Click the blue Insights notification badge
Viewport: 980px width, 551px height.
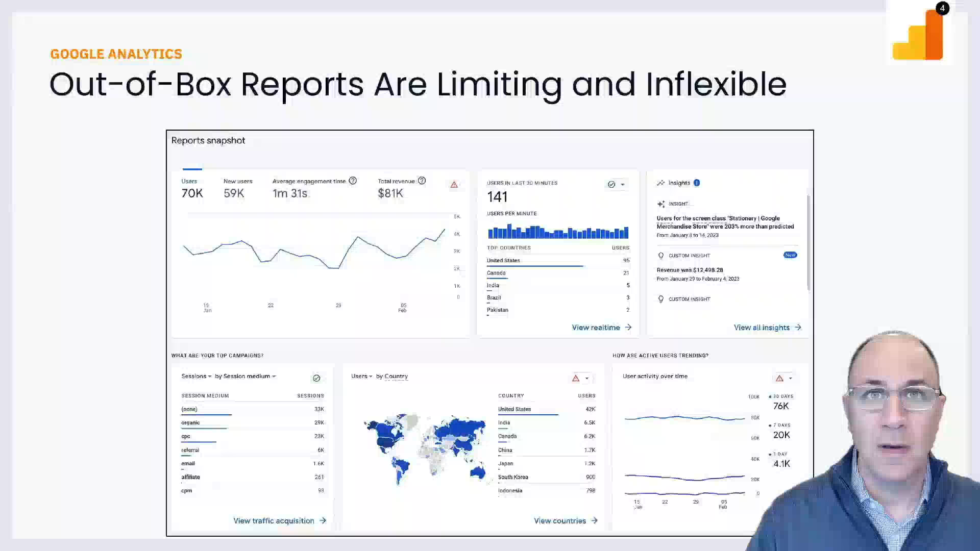point(697,183)
